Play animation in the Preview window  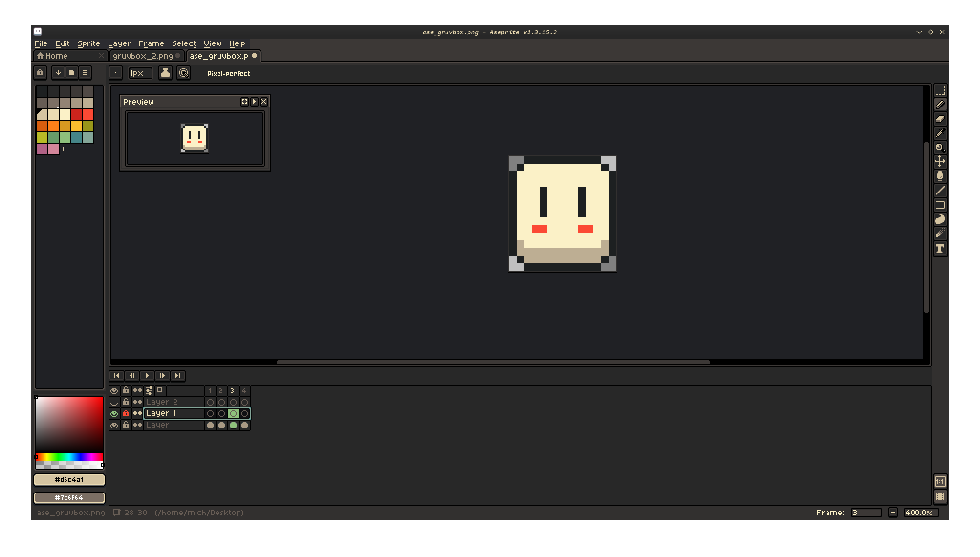click(254, 102)
